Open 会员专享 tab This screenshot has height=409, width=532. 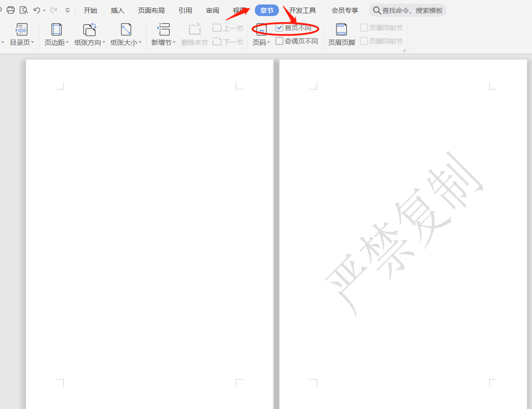click(345, 11)
